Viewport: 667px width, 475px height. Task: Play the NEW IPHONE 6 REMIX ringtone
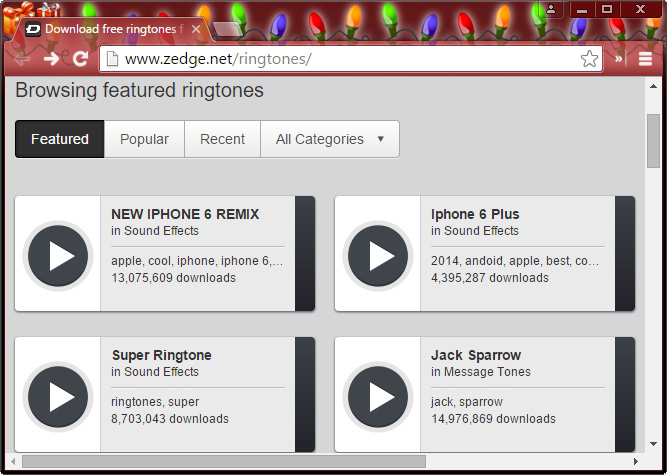[58, 256]
